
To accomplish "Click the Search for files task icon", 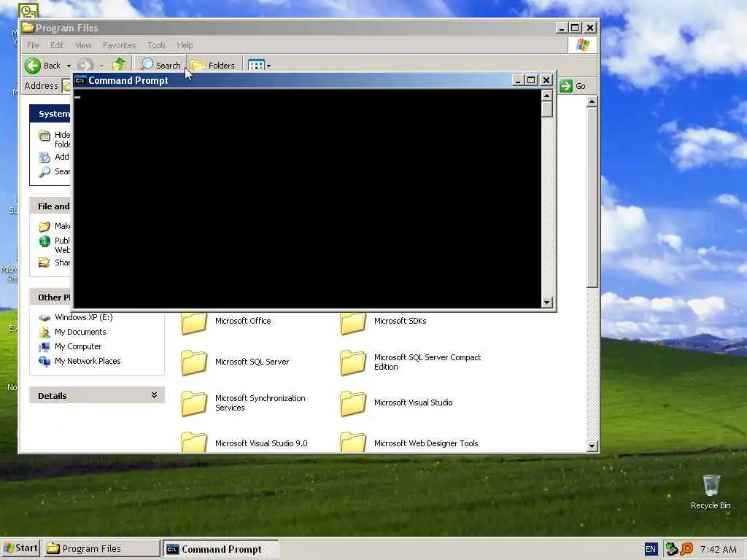I will pyautogui.click(x=44, y=172).
